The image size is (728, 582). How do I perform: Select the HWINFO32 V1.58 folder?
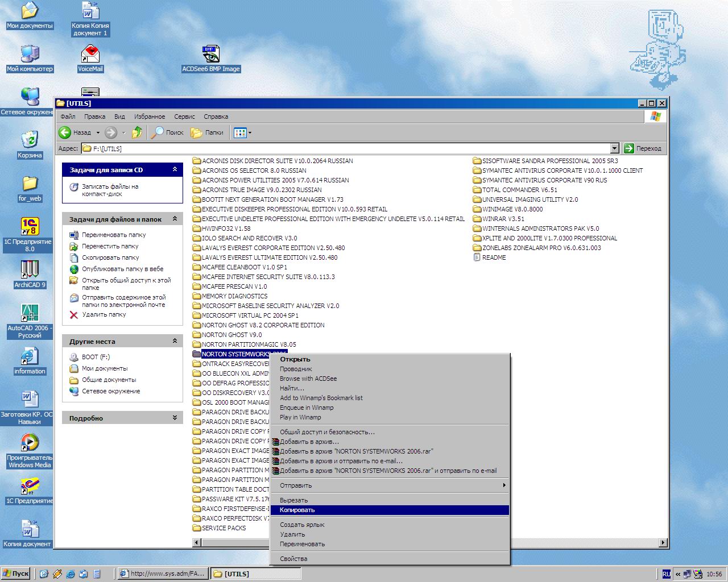click(x=222, y=228)
